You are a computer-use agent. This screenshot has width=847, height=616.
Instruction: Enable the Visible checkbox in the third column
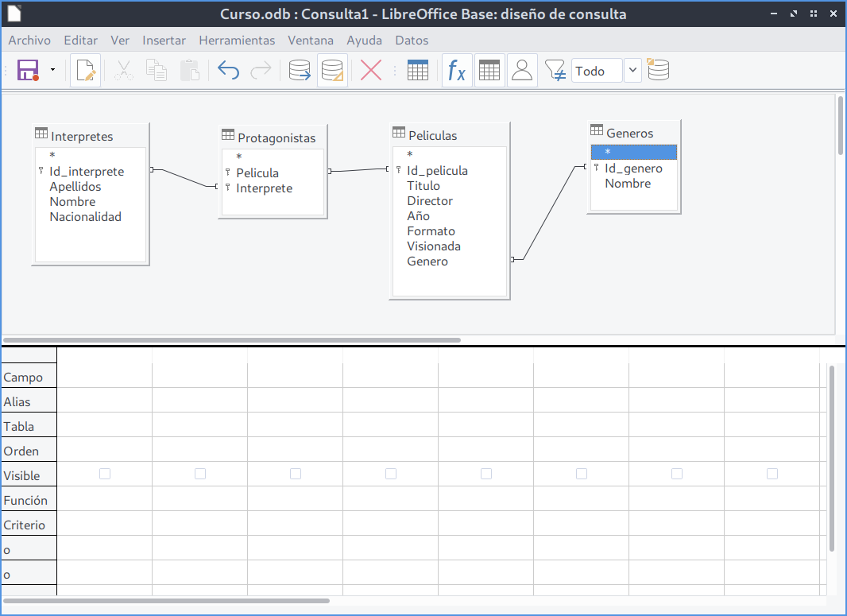pos(296,474)
